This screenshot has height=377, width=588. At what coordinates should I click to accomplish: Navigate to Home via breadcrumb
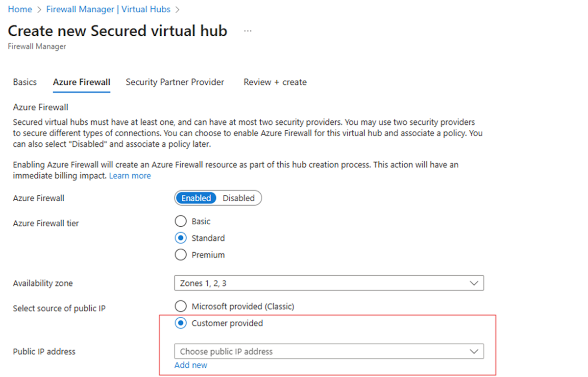[x=20, y=9]
